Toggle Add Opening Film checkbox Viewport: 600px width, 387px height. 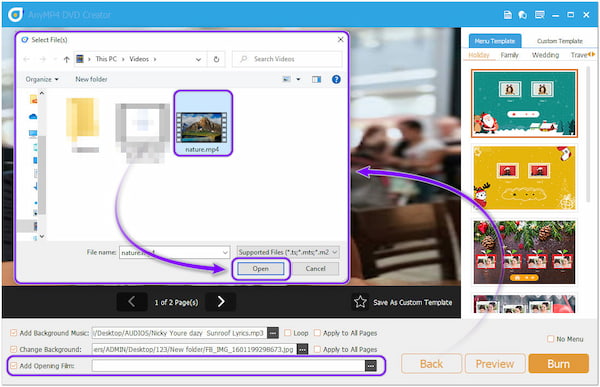pyautogui.click(x=13, y=366)
